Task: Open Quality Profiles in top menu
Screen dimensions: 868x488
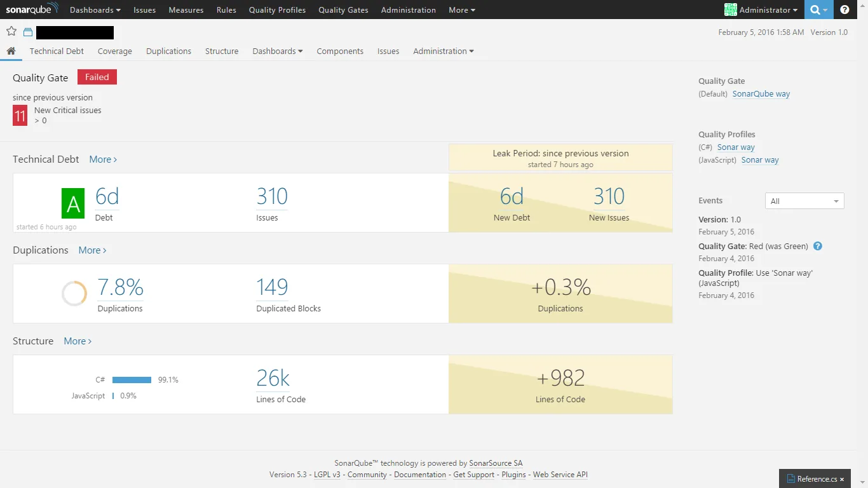Action: click(277, 10)
